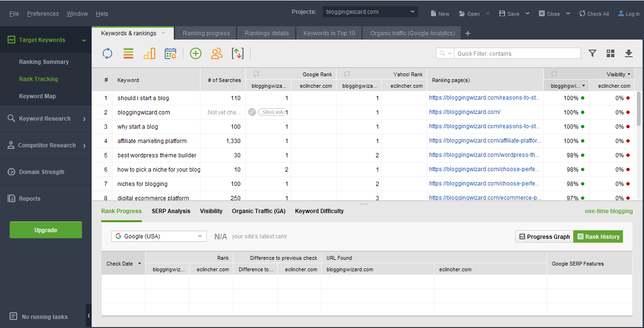Collapse the Target Keywords section

pyautogui.click(x=84, y=41)
